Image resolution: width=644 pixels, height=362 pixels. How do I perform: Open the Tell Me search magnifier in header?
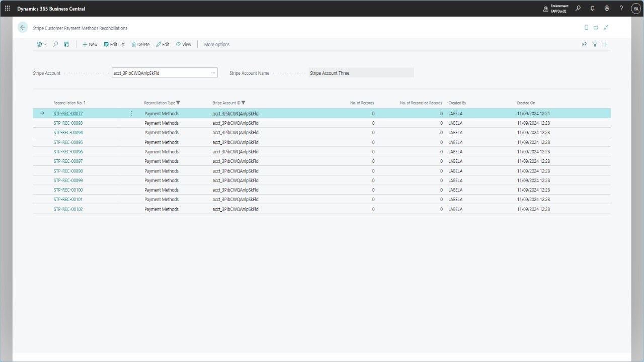[578, 9]
